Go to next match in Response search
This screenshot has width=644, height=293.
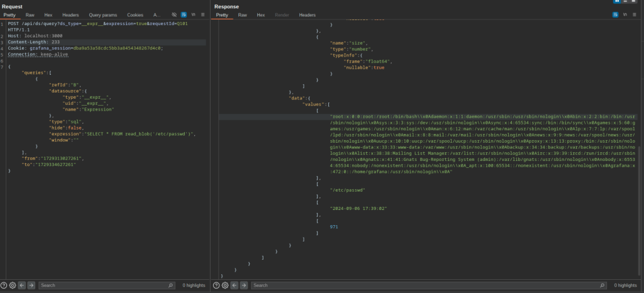tap(243, 285)
